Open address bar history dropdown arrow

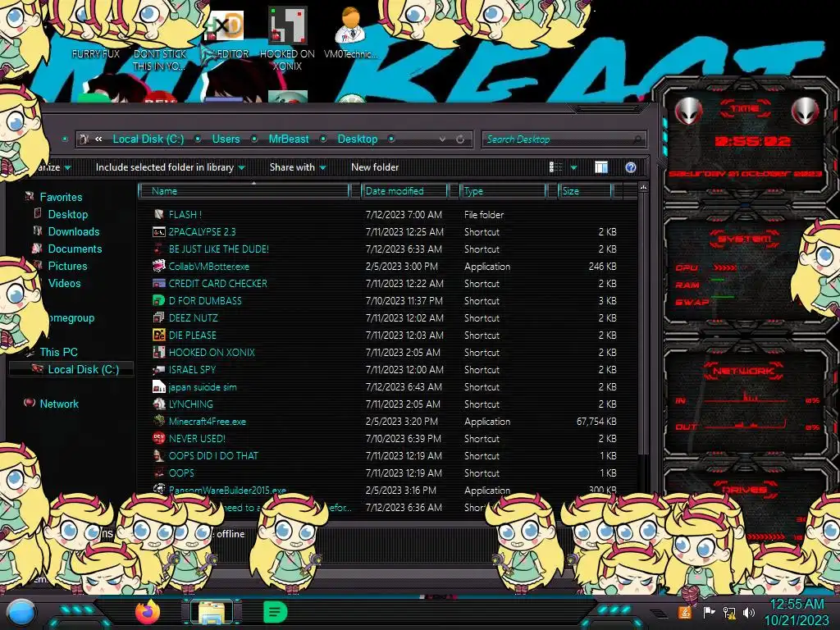(442, 139)
